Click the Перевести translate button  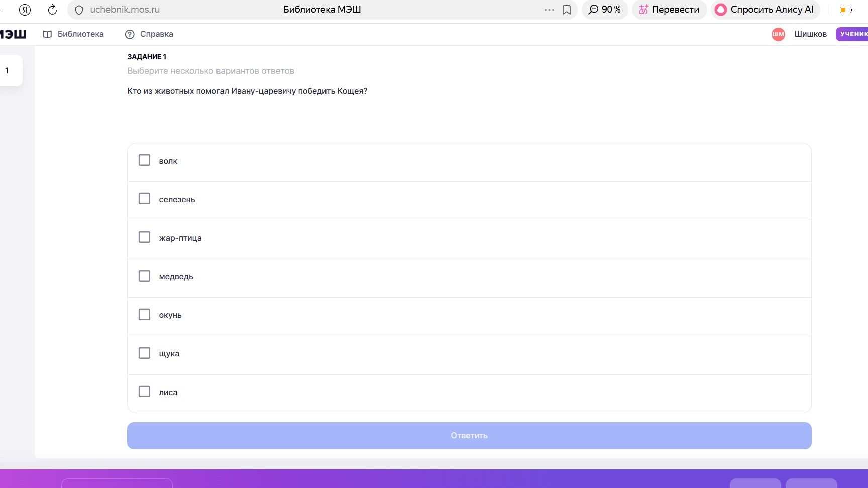(x=669, y=10)
